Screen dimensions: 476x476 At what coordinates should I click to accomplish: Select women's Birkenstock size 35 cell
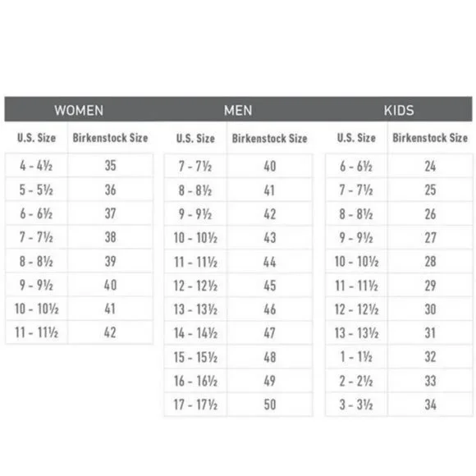[x=110, y=166]
